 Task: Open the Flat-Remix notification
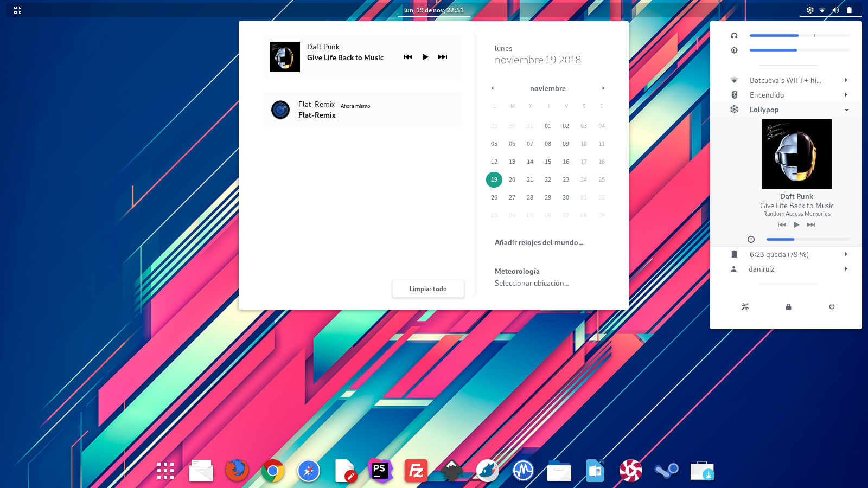click(x=362, y=110)
